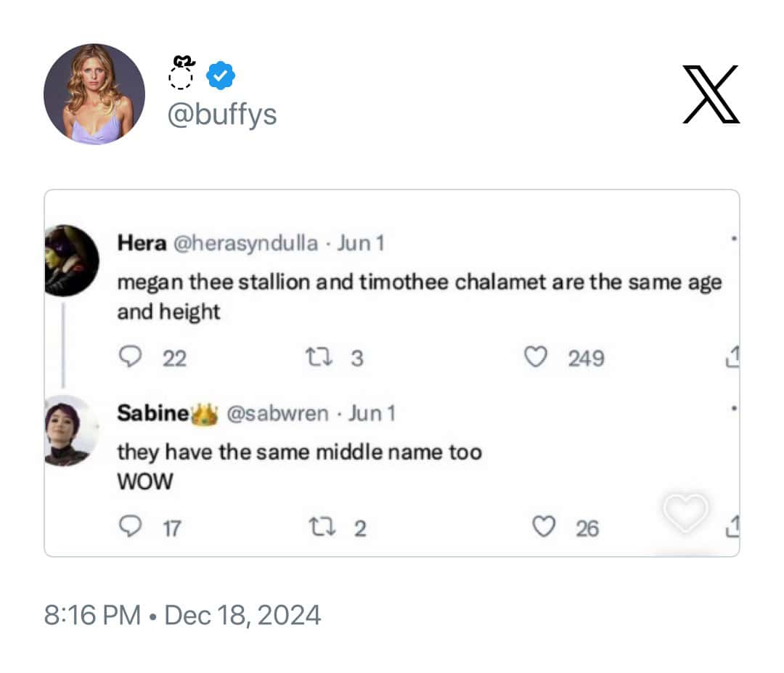Open Sabine's profile avatar
Viewport: 784px width, 673px height.
coord(70,431)
